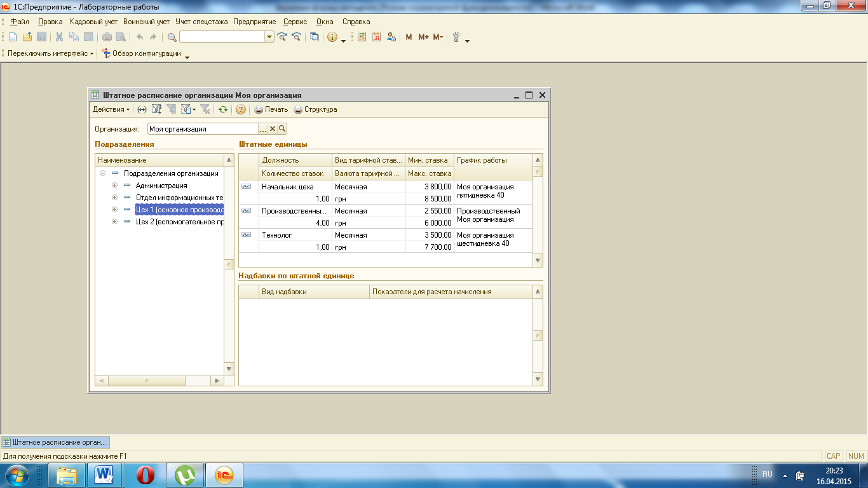Viewport: 868px width, 488px height.
Task: Open the Файл menu
Action: click(20, 22)
